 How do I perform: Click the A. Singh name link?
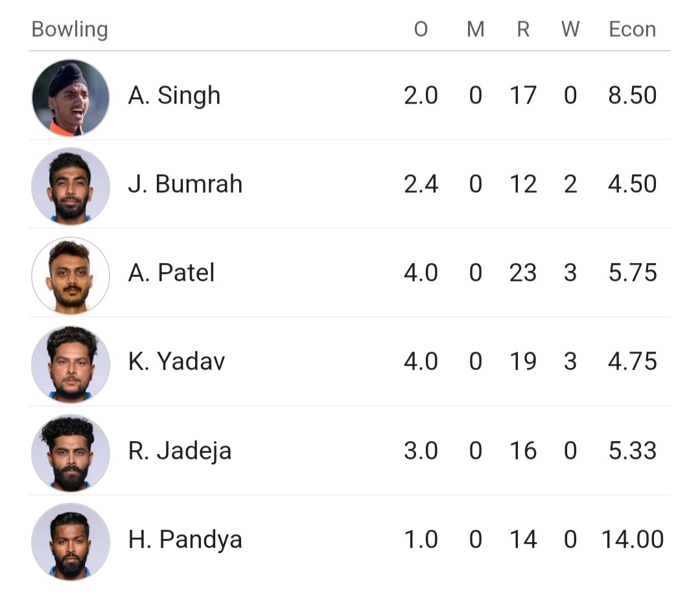point(174,96)
